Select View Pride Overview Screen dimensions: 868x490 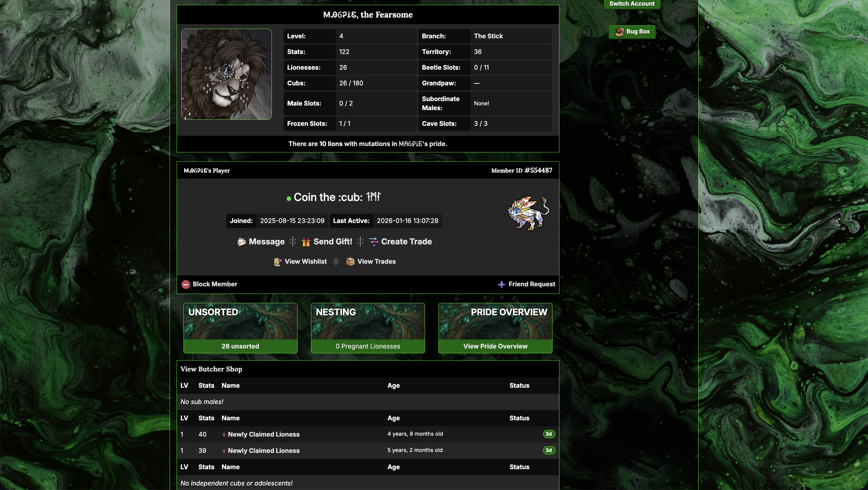click(x=495, y=346)
